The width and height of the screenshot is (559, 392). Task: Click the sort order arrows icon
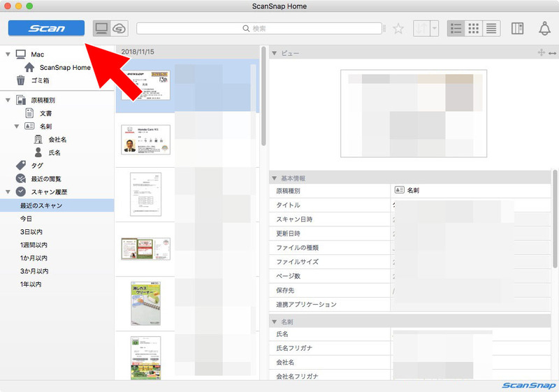coord(422,29)
